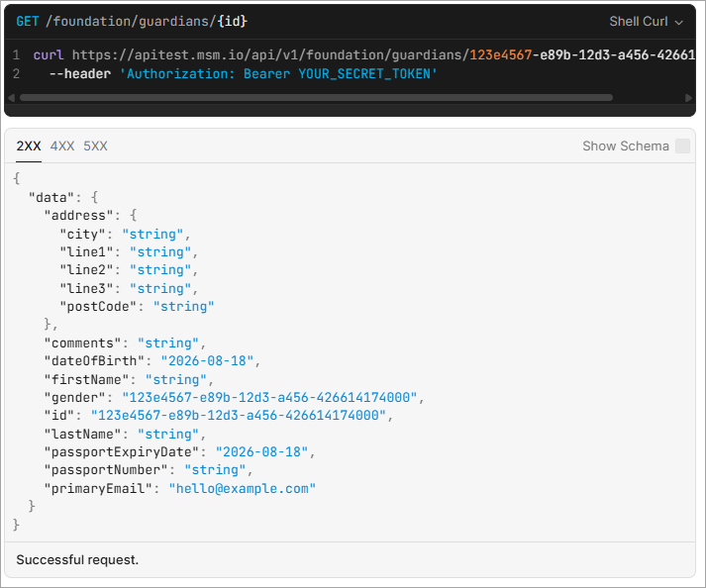Click the "Successful request." description
Viewport: 706px width, 588px height.
point(77,559)
